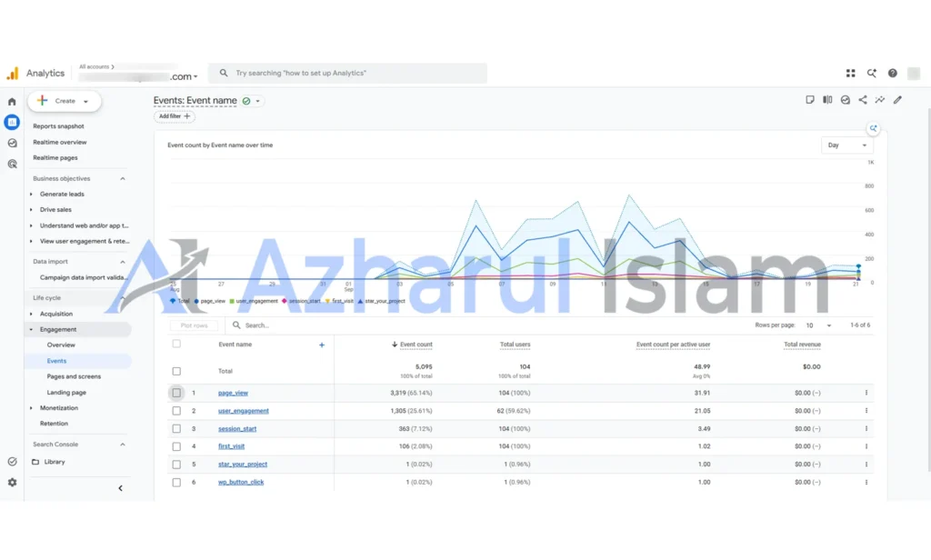Open more options for page_view row
The width and height of the screenshot is (931, 560).
pos(866,393)
